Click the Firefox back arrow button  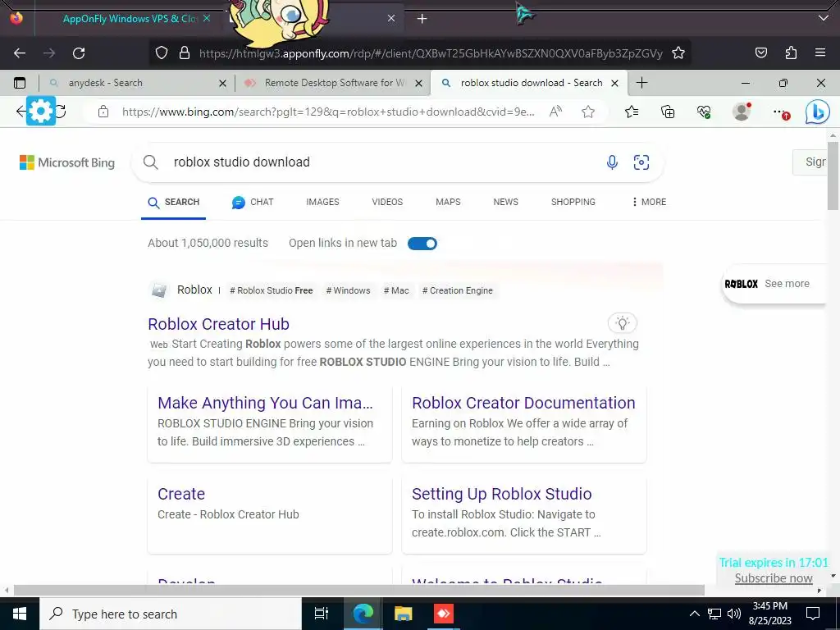[20, 53]
